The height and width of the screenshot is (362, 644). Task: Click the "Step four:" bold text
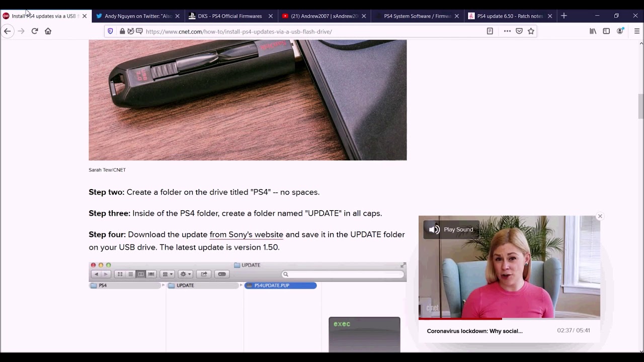coord(107,234)
